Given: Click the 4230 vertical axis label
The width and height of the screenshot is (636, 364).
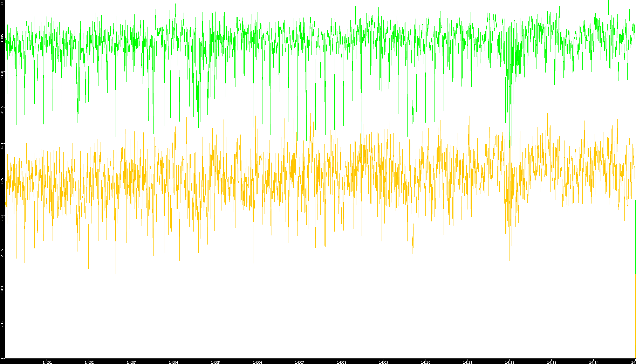Looking at the screenshot, I should point(2,145).
